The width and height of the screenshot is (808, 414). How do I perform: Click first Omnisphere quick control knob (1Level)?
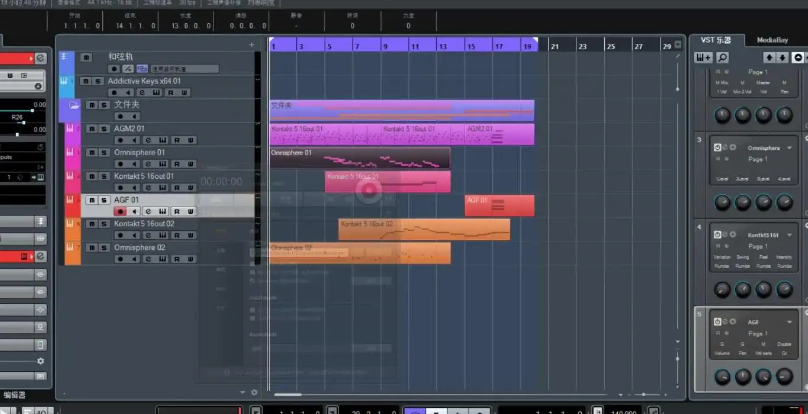pyautogui.click(x=722, y=203)
